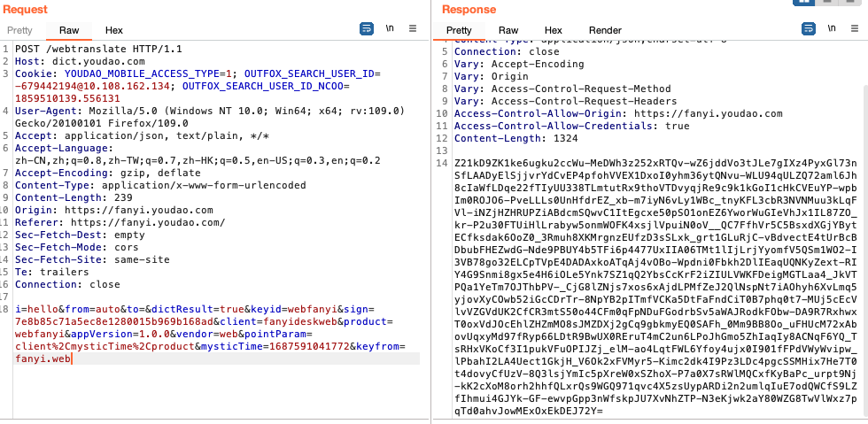The width and height of the screenshot is (868, 424).
Task: Click the Host: dict.youdao.com header line
Action: click(71, 60)
